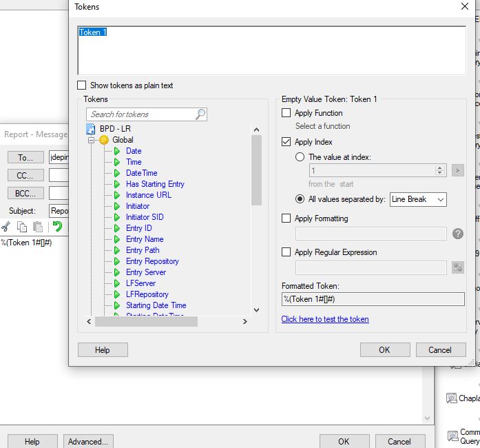480x448 pixels.
Task: Click the search magnifier icon in Tokens
Action: pyautogui.click(x=200, y=114)
